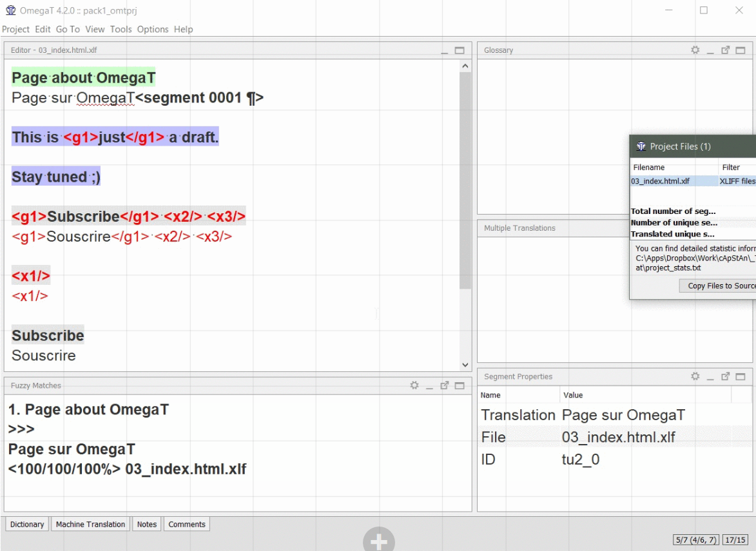Click the 100/100/100% match score line

[127, 469]
